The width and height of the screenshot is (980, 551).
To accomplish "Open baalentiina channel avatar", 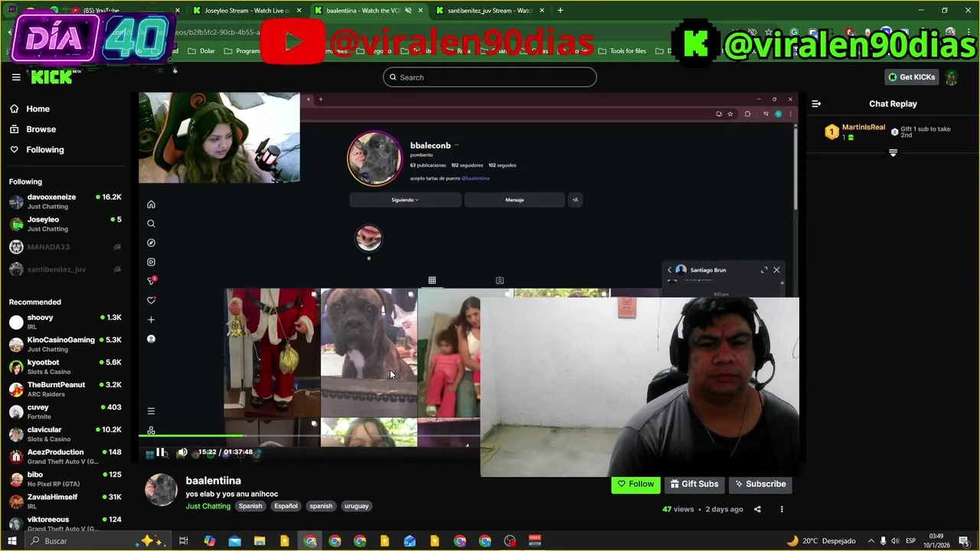I will [162, 491].
